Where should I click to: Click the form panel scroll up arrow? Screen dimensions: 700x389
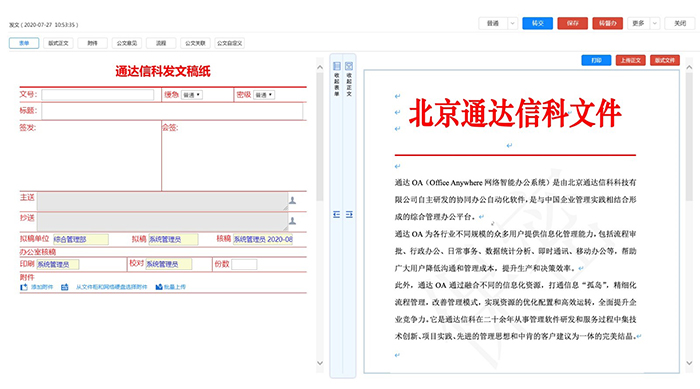click(x=320, y=67)
